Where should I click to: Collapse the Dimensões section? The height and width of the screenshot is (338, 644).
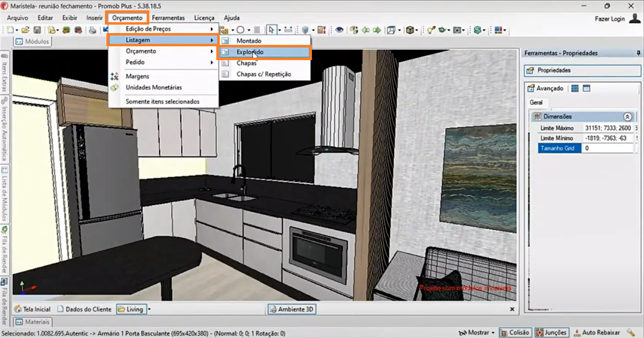[x=627, y=117]
